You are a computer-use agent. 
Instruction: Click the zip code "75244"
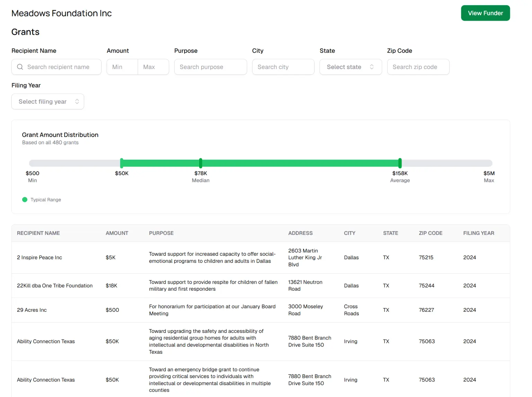(x=426, y=286)
